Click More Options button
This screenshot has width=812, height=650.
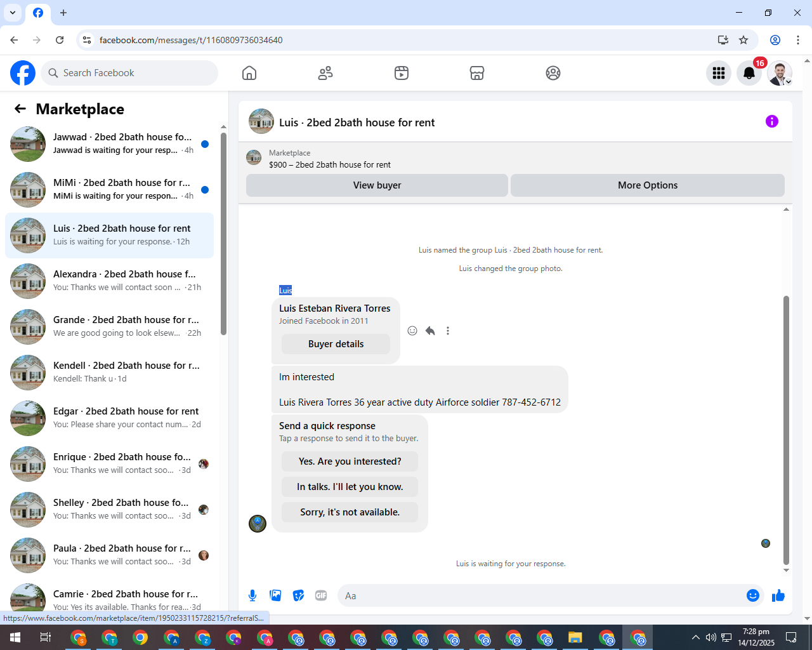coord(648,185)
